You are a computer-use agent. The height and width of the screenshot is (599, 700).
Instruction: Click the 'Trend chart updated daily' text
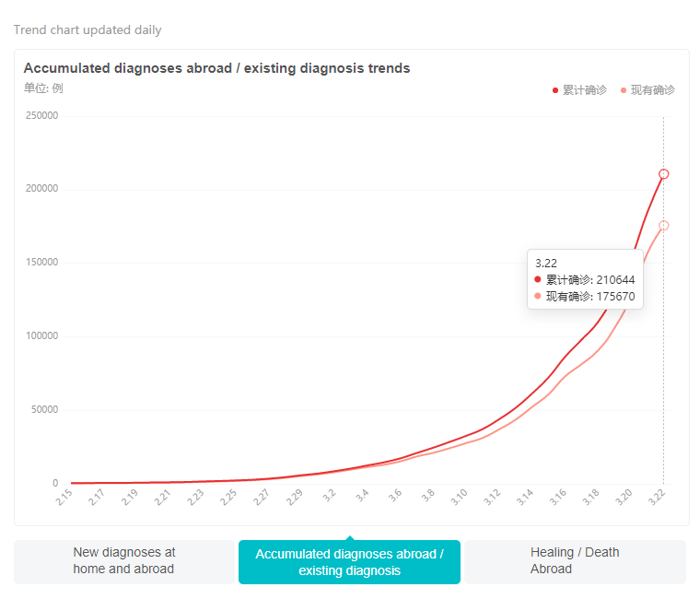(x=87, y=30)
